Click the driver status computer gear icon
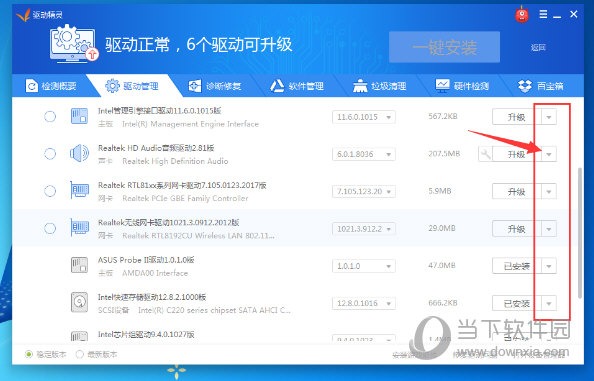This screenshot has width=594, height=381. (x=74, y=43)
